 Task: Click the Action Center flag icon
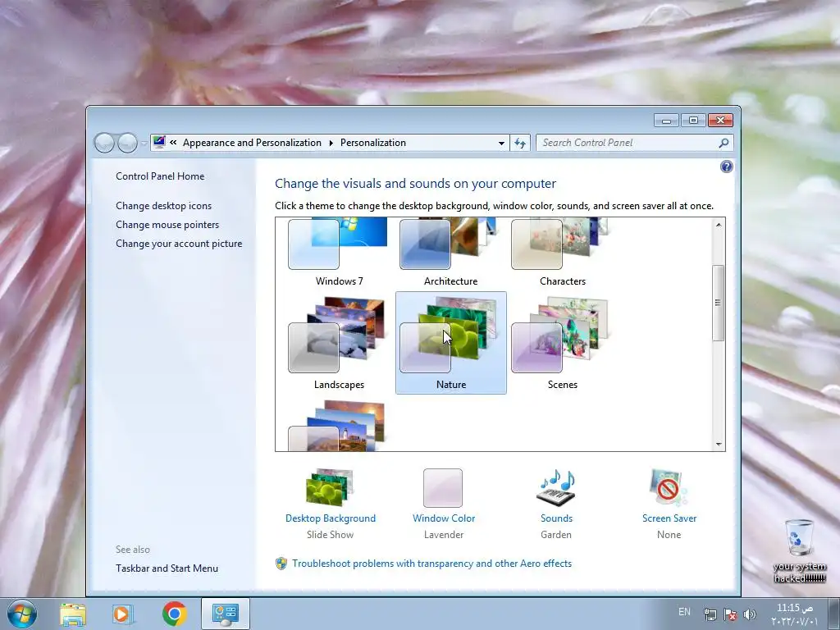(729, 614)
